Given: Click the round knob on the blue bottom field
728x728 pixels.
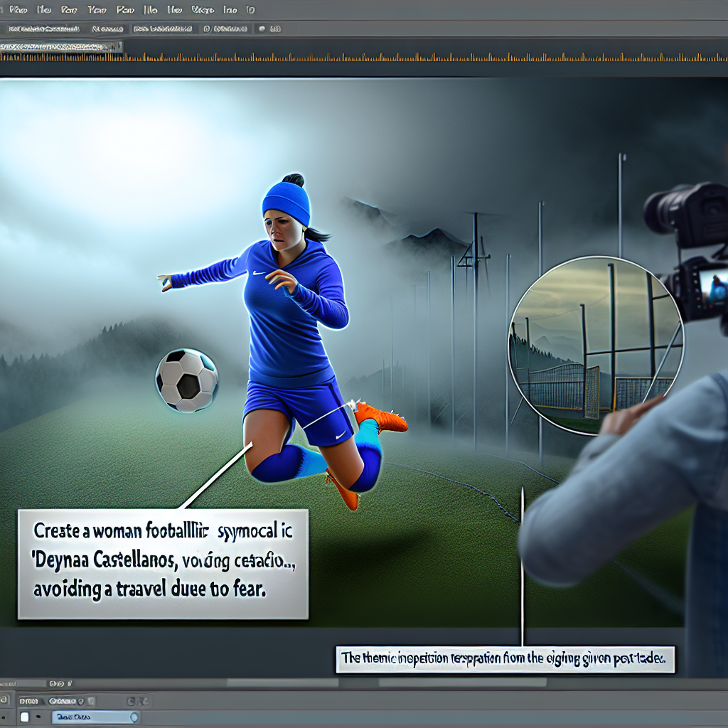Looking at the screenshot, I should 134,717.
